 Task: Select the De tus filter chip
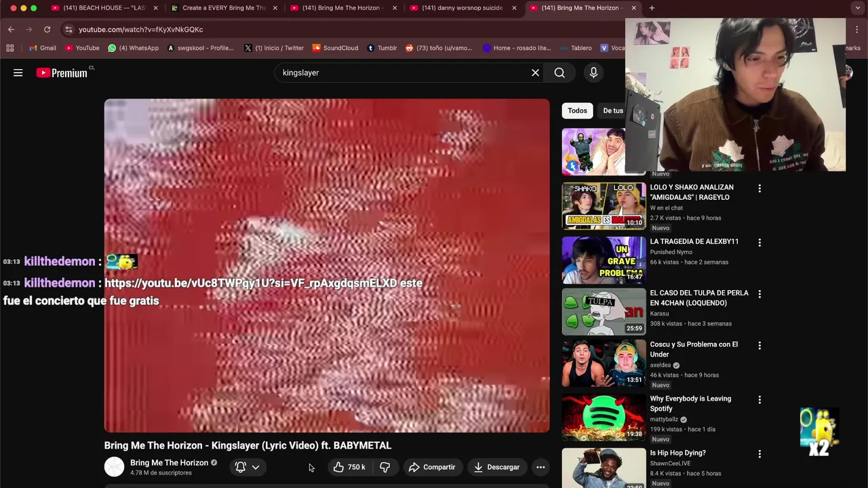(612, 110)
